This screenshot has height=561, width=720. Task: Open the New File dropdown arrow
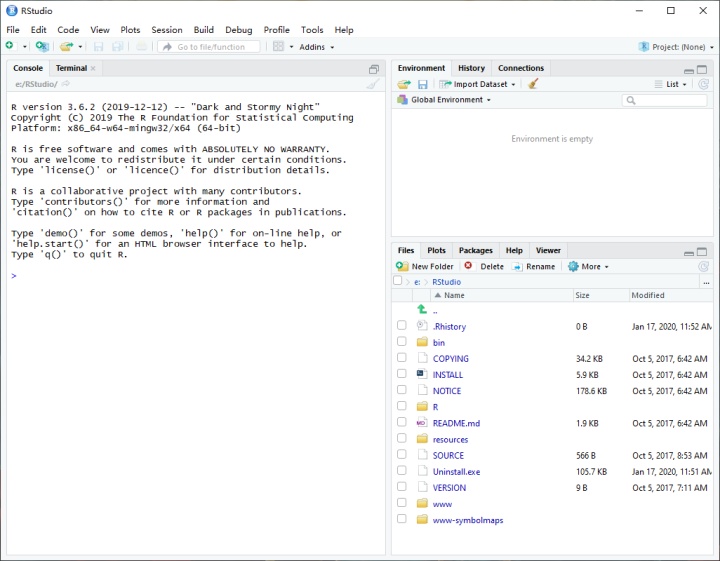click(x=25, y=47)
